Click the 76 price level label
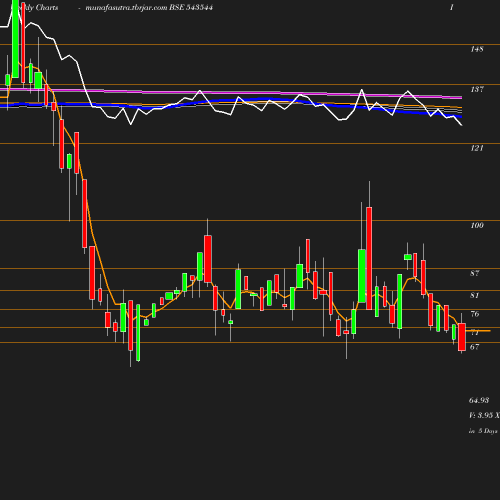Image resolution: width=500 pixels, height=500 pixels. pyautogui.click(x=475, y=314)
